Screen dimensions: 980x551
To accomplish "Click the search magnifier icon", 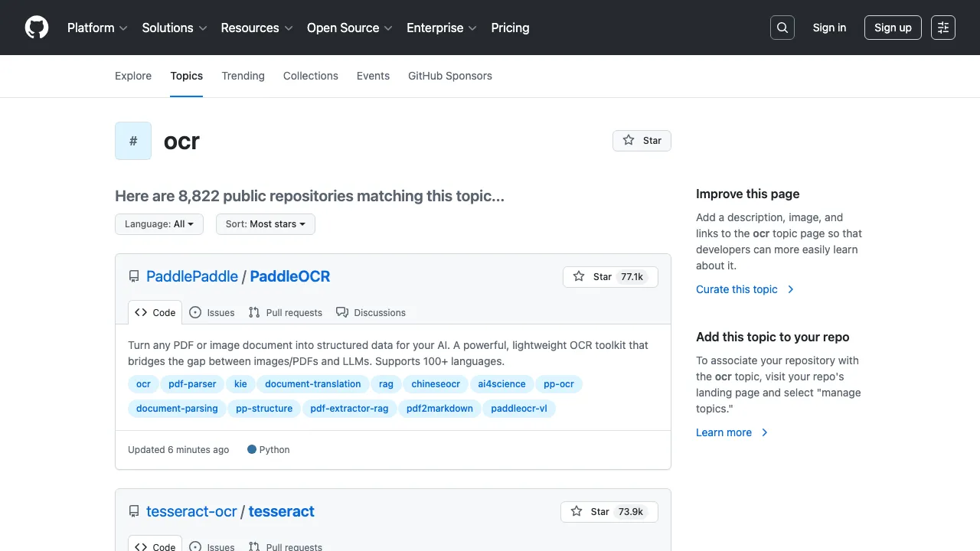I will 782,28.
